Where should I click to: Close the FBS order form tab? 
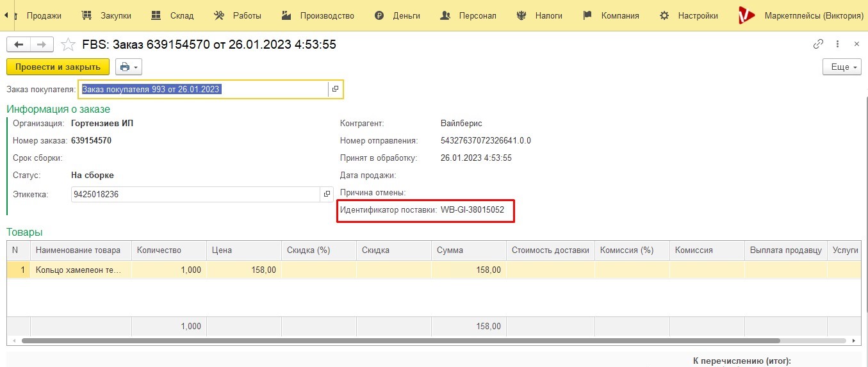click(857, 44)
